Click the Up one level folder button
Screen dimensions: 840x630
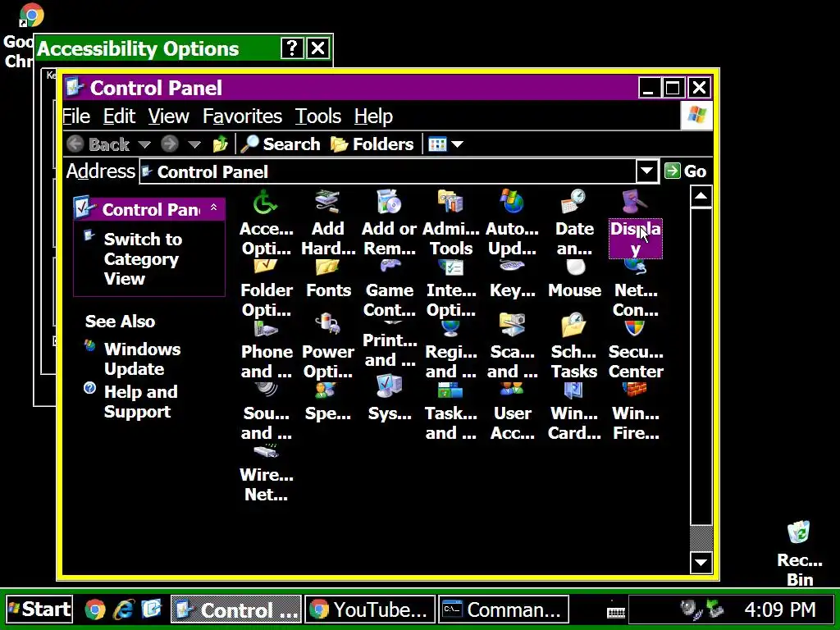[x=220, y=144]
